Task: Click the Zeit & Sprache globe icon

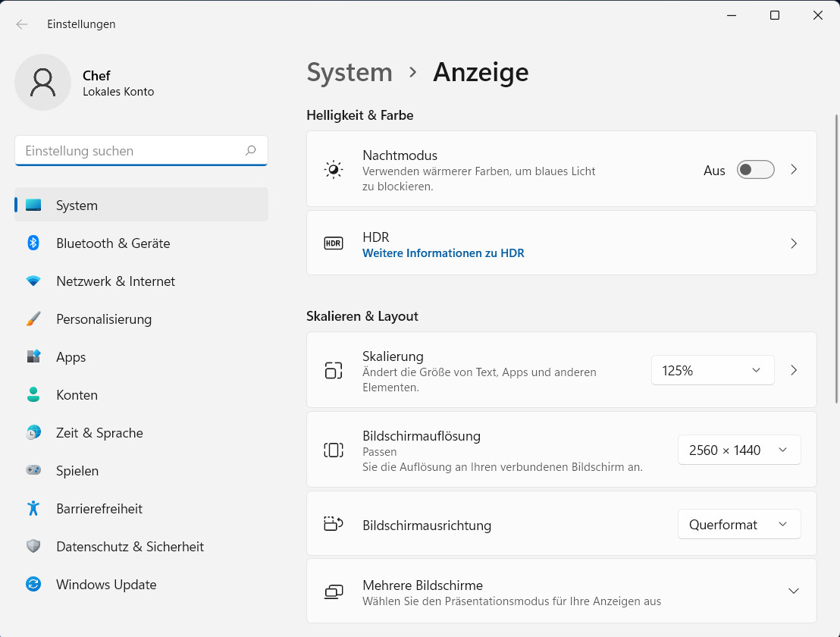Action: click(33, 432)
